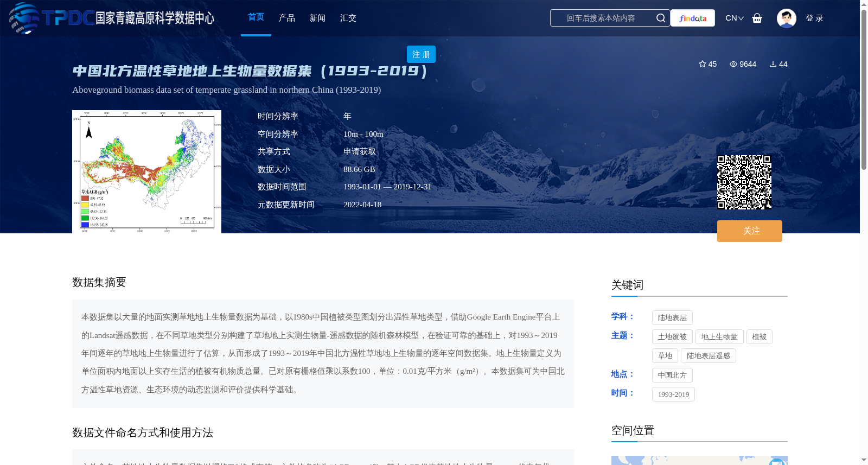868x465 pixels.
Task: Select the 地上生物量 keyword tag
Action: tap(719, 337)
